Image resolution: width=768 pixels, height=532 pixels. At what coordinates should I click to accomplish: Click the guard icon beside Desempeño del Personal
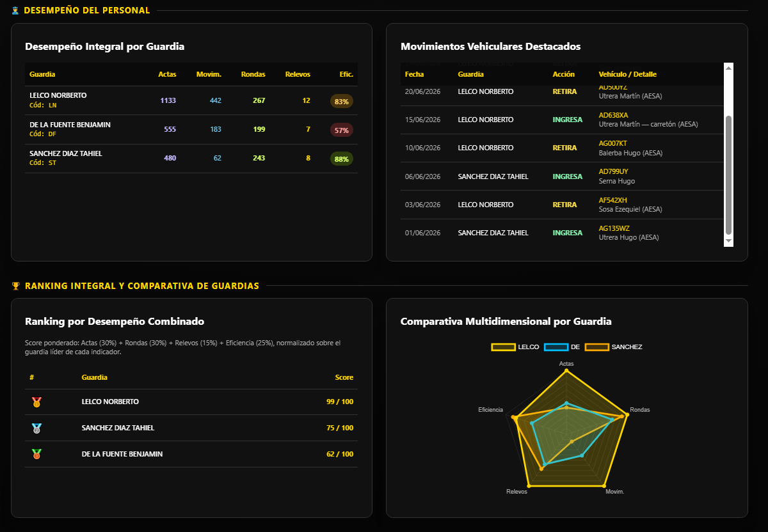click(x=16, y=10)
